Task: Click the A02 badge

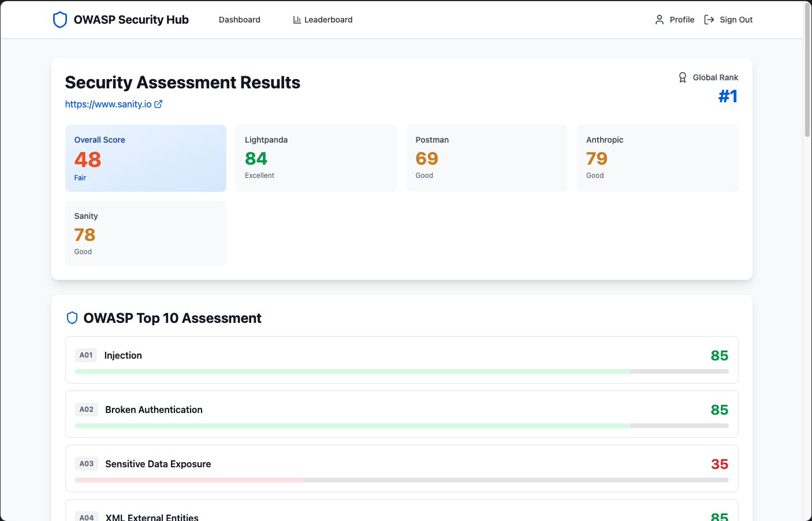Action: click(87, 410)
